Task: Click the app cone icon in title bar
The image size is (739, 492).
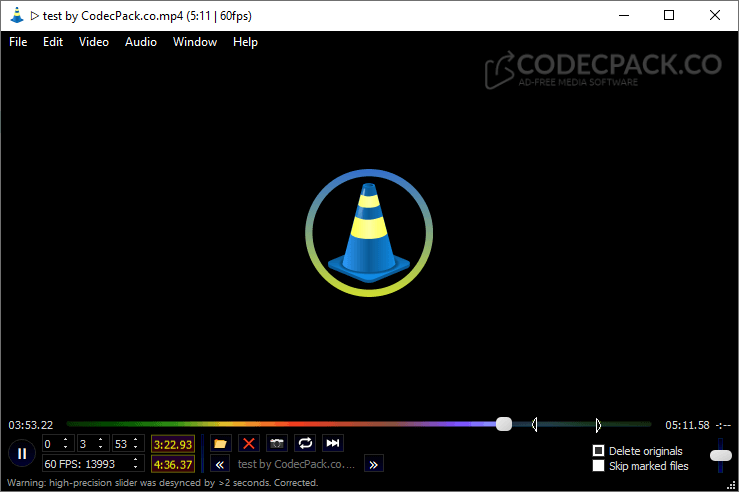Action: (x=16, y=16)
